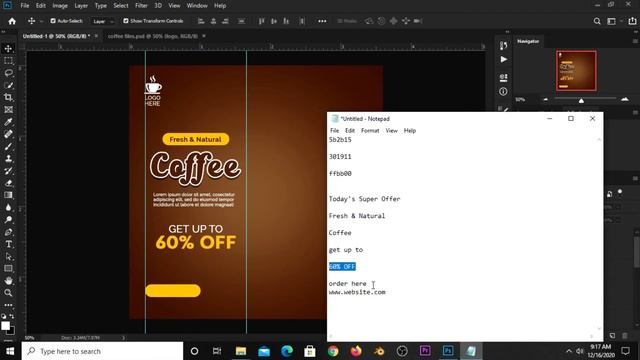Click Navigator preview thumbnail
This screenshot has height=360, width=640.
(576, 71)
